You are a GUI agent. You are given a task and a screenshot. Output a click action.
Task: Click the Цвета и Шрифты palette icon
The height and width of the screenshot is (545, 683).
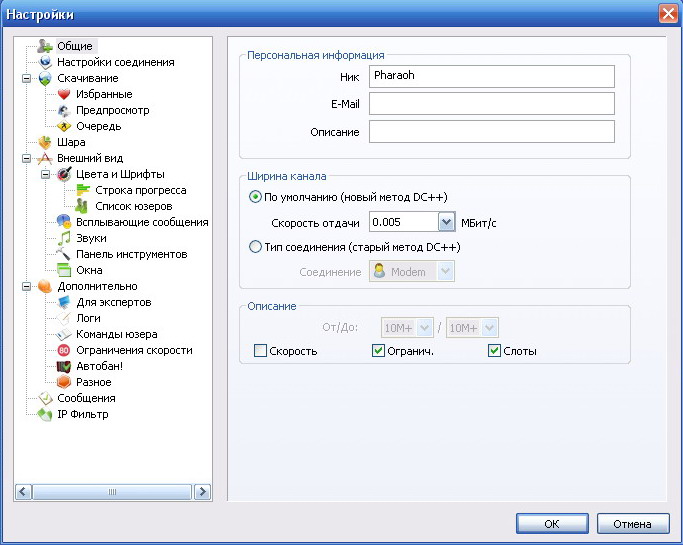[64, 174]
